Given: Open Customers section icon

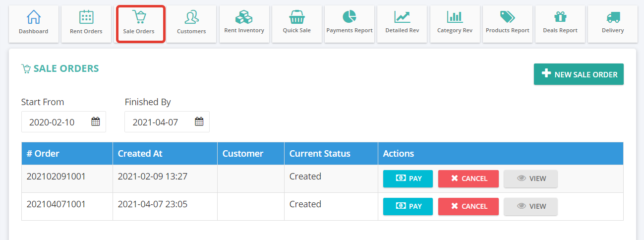Looking at the screenshot, I should click(191, 17).
